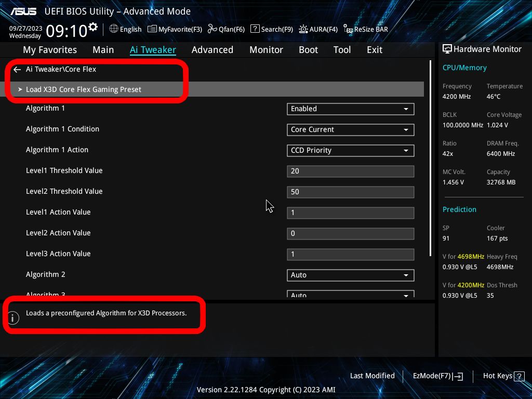Click the info icon in help area
The image size is (532, 399).
pos(13,318)
